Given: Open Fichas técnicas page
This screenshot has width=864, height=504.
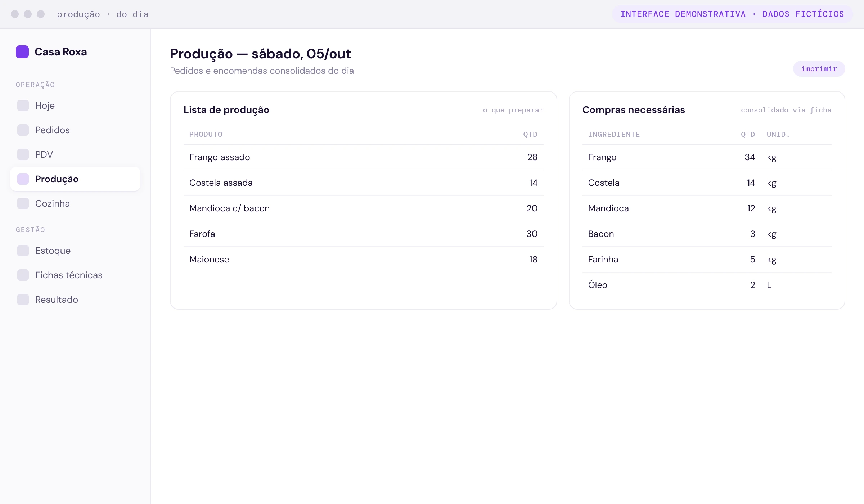Looking at the screenshot, I should click(x=75, y=275).
